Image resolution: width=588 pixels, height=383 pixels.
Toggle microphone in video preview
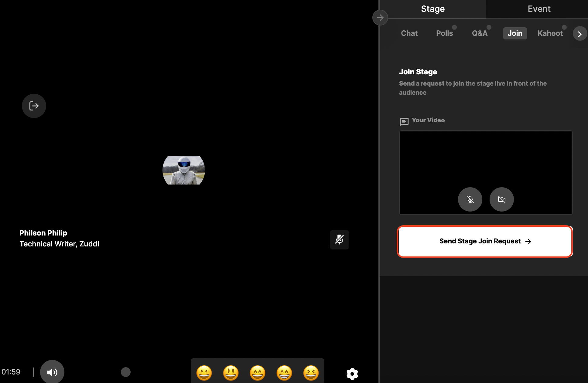pos(470,199)
